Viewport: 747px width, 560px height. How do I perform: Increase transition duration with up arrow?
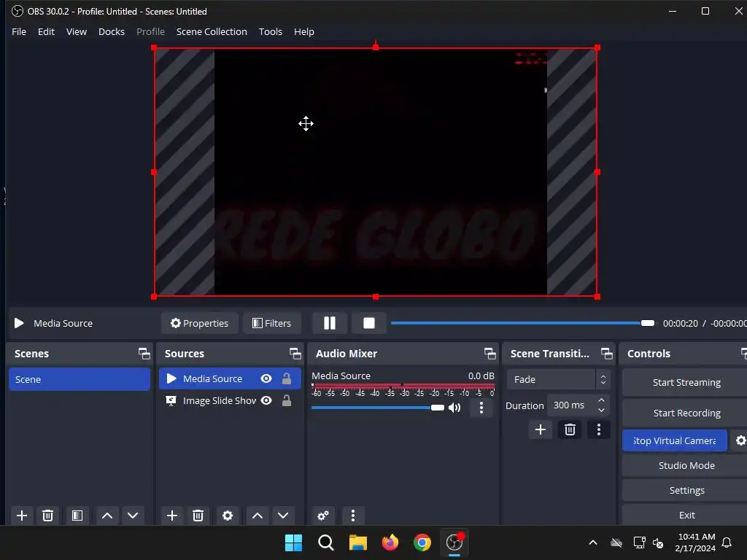click(x=601, y=400)
